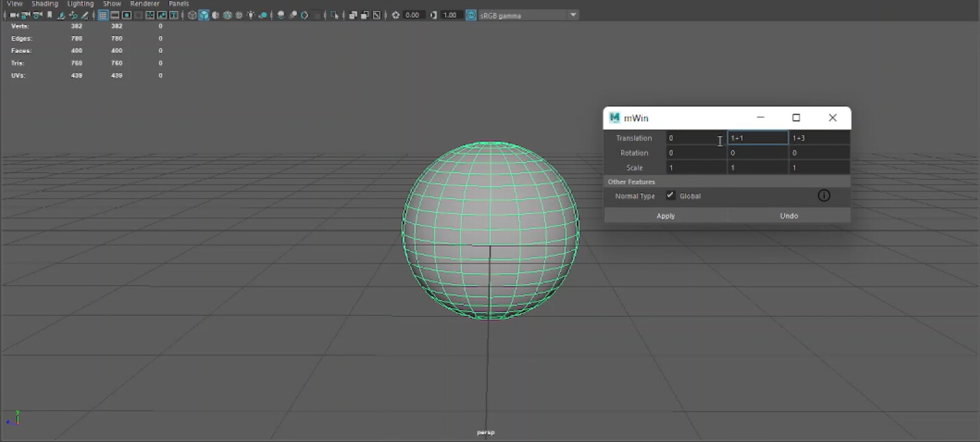
Task: Open the Shading menu
Action: click(x=45, y=3)
